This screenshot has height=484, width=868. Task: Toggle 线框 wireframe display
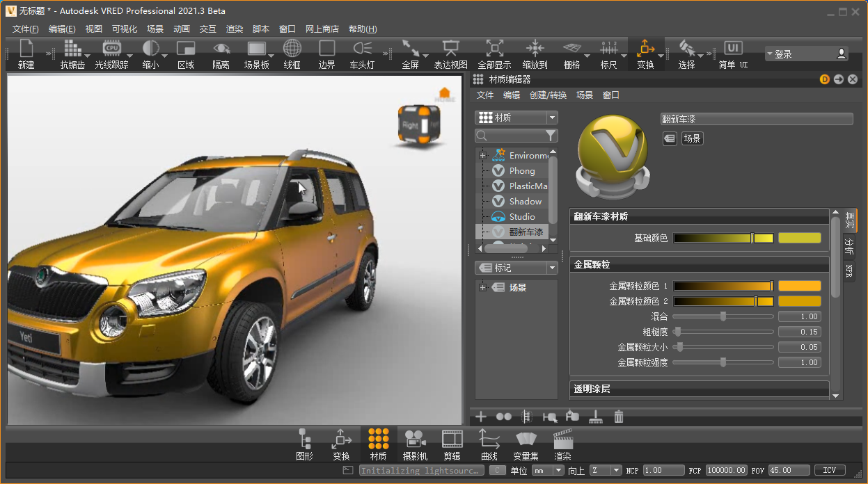(292, 54)
